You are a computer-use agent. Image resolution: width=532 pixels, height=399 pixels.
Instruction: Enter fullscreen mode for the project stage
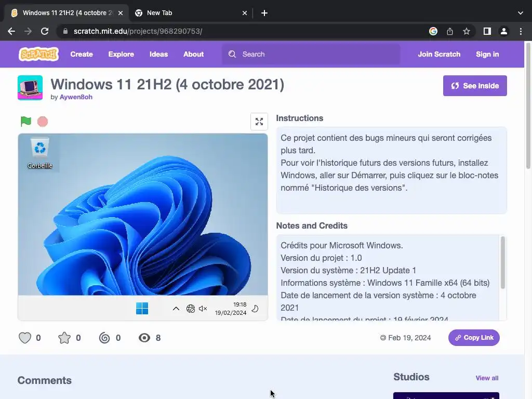pyautogui.click(x=259, y=122)
